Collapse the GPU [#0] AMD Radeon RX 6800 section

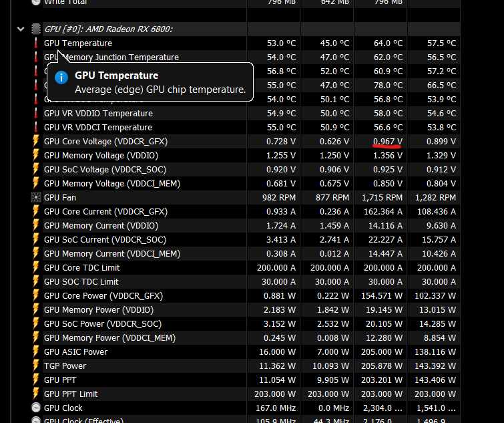pyautogui.click(x=21, y=29)
